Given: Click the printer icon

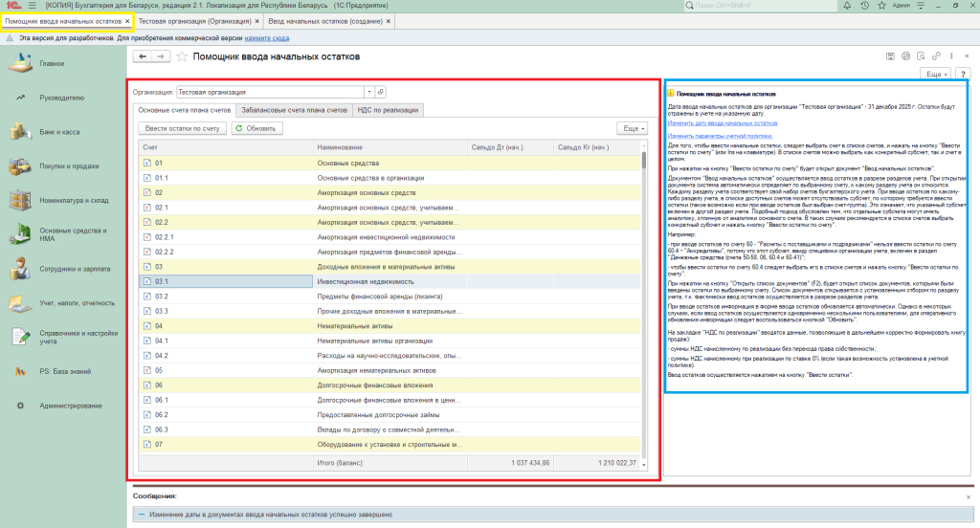Looking at the screenshot, I should [906, 56].
